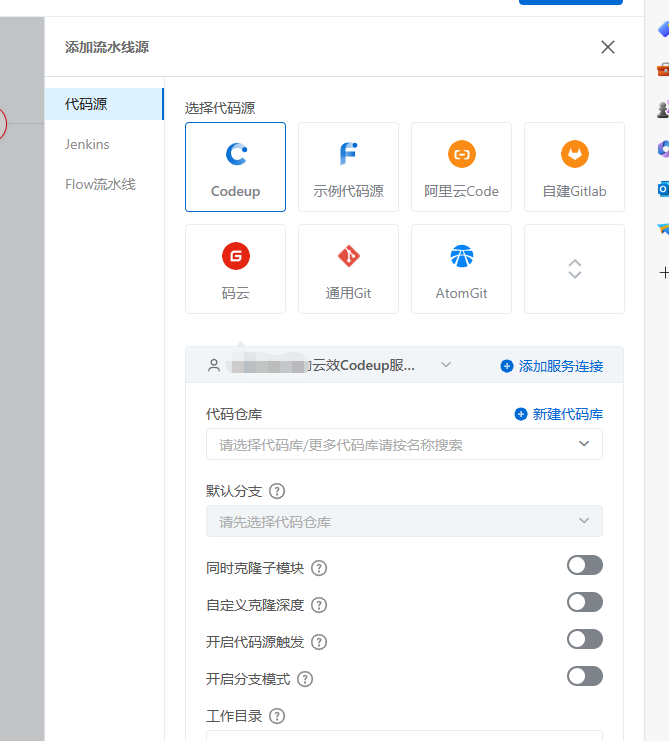Select the Codeup code source card
This screenshot has height=741, width=669.
coord(235,167)
